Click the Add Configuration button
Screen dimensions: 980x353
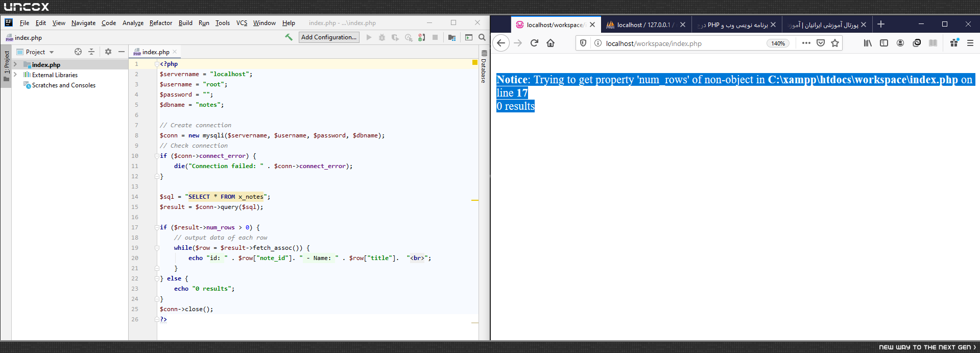tap(329, 37)
